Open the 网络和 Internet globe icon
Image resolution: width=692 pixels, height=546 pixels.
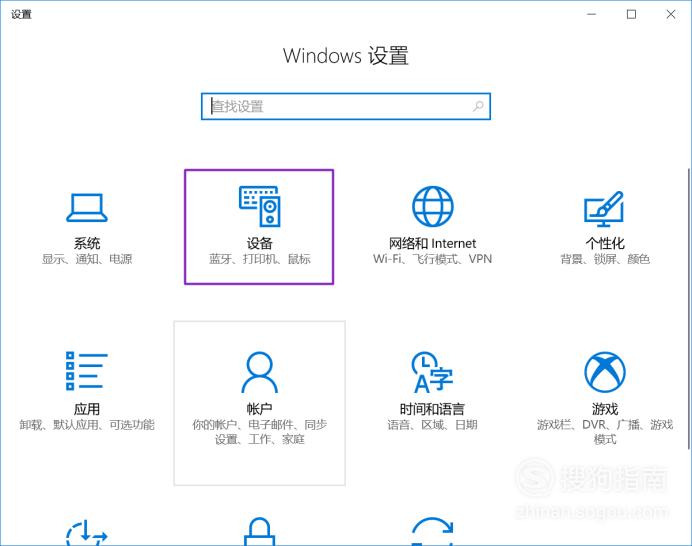(432, 206)
